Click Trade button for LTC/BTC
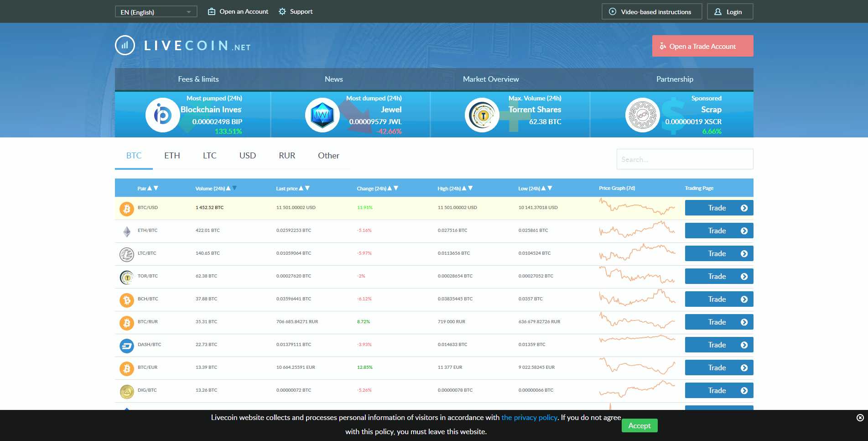Image resolution: width=868 pixels, height=441 pixels. (x=719, y=253)
